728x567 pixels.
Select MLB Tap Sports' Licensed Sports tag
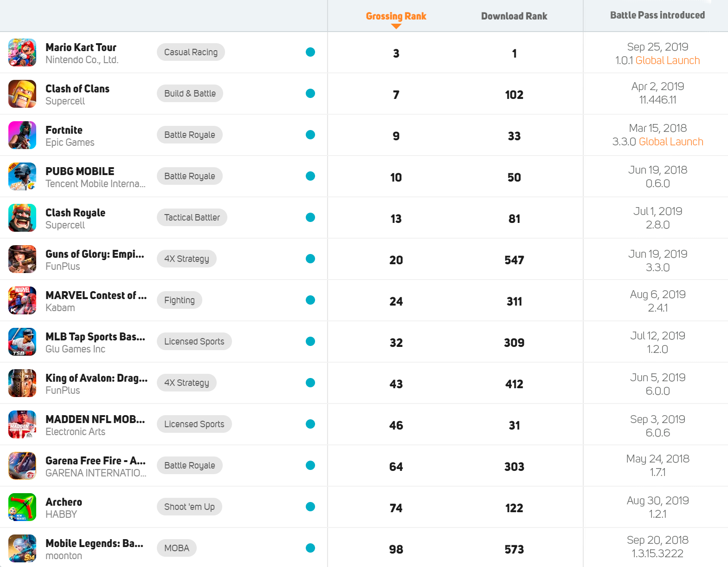tap(194, 341)
